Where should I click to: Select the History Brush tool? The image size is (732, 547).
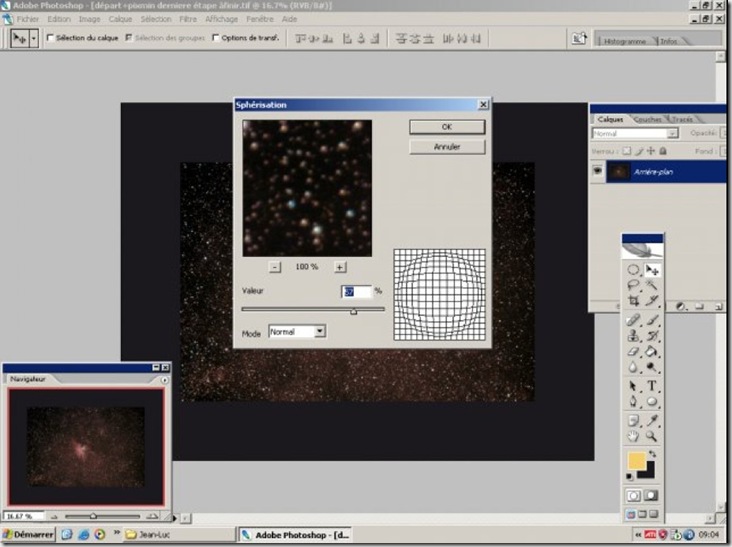pos(652,336)
